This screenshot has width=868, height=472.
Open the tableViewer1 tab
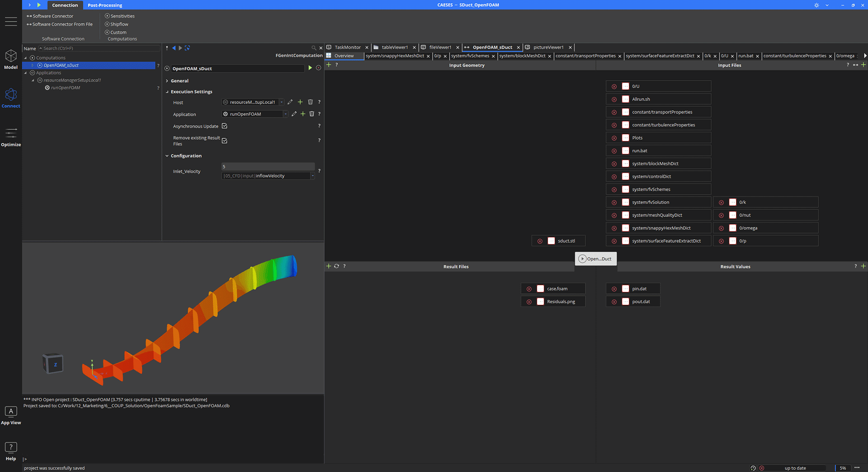[395, 47]
